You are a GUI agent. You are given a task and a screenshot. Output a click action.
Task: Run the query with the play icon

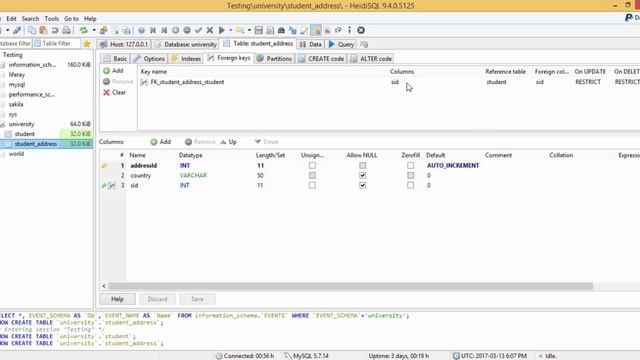[x=222, y=30]
